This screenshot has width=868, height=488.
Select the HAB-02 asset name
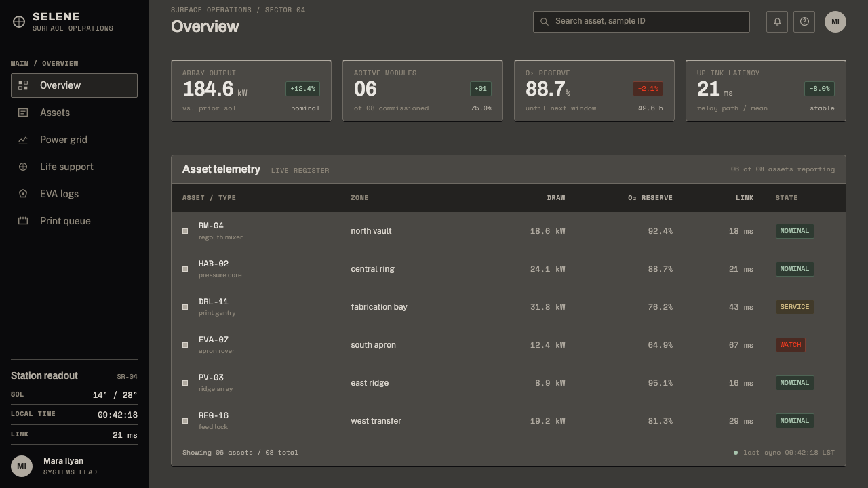214,264
